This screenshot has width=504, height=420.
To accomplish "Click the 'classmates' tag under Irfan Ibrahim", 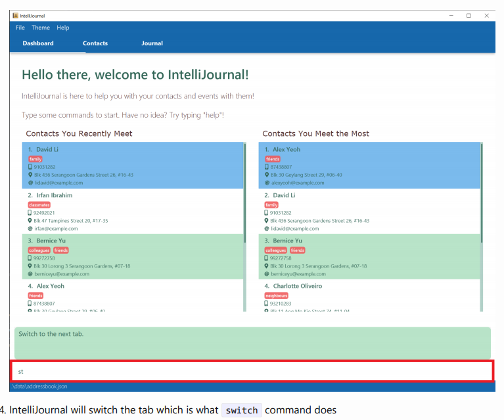I will click(39, 205).
